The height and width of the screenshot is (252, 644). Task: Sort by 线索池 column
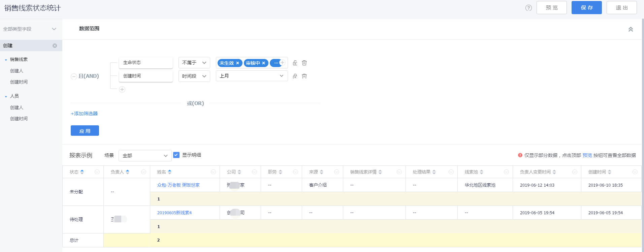(482, 172)
